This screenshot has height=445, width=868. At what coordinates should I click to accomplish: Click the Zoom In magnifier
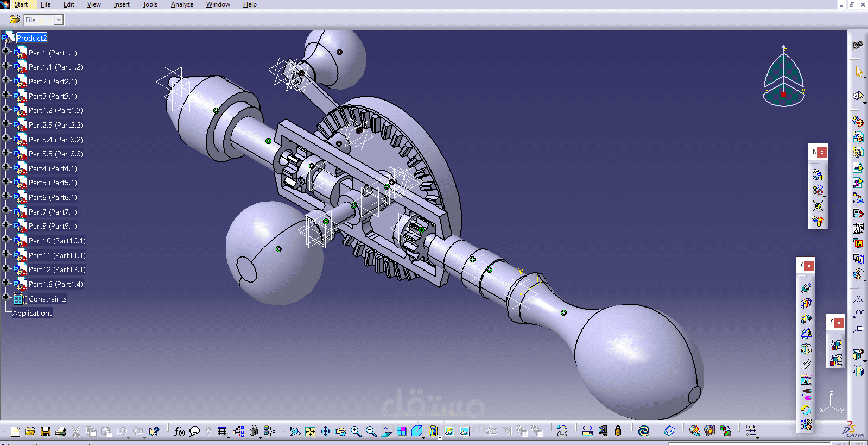[356, 431]
